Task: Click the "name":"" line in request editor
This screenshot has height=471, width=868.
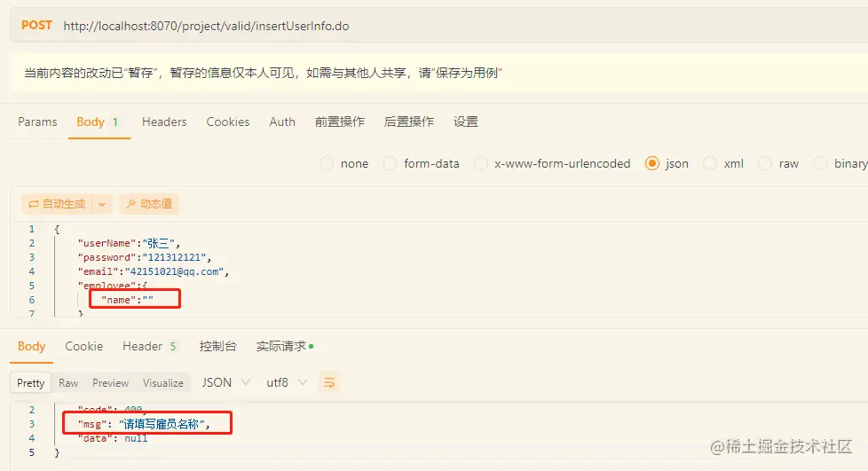Action: [127, 300]
